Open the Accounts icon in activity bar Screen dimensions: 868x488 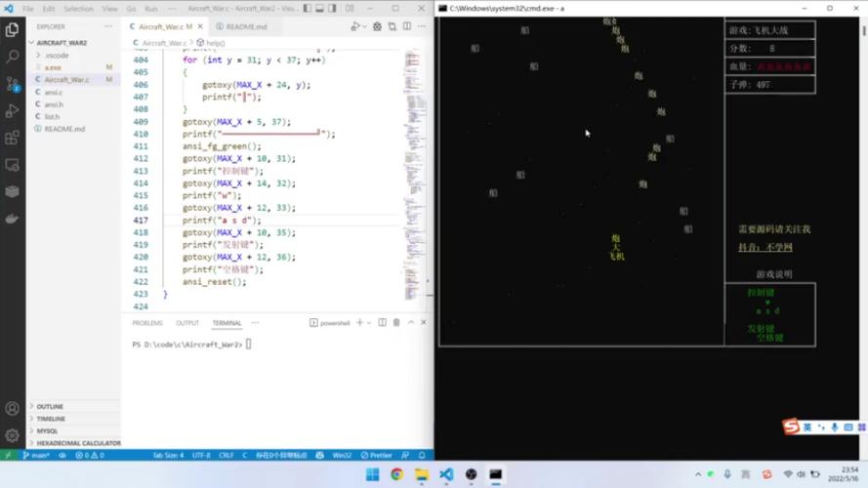[x=12, y=409]
